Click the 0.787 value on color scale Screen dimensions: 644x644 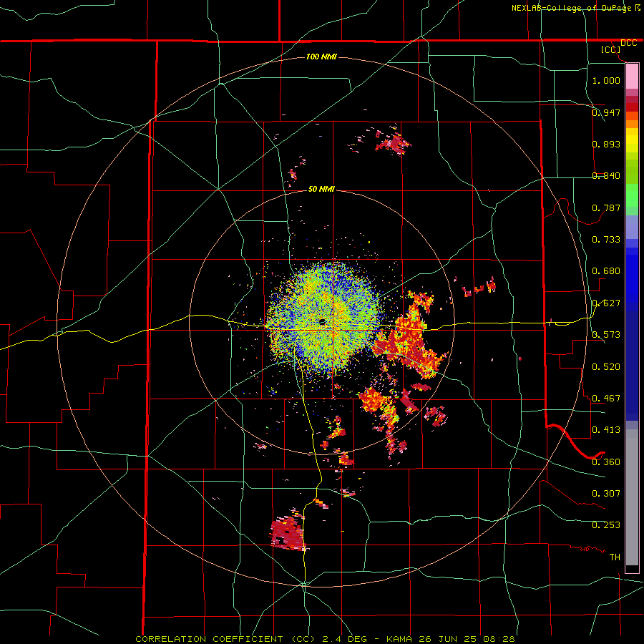pyautogui.click(x=606, y=208)
